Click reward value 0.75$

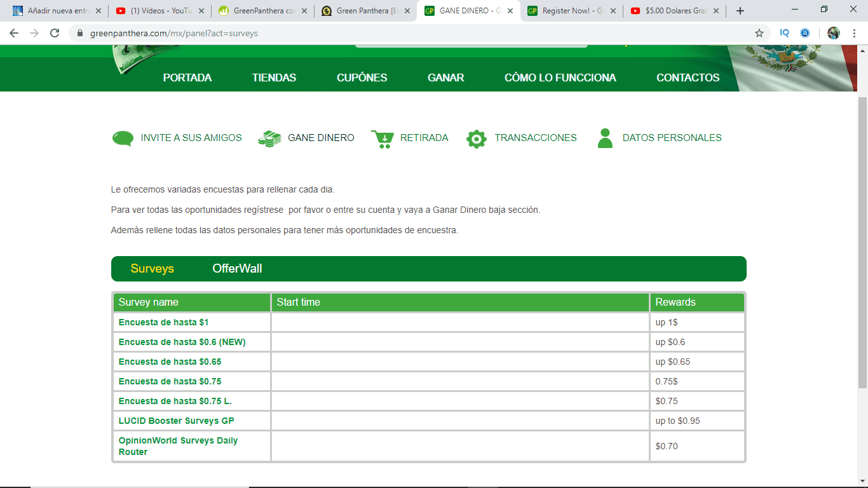667,381
